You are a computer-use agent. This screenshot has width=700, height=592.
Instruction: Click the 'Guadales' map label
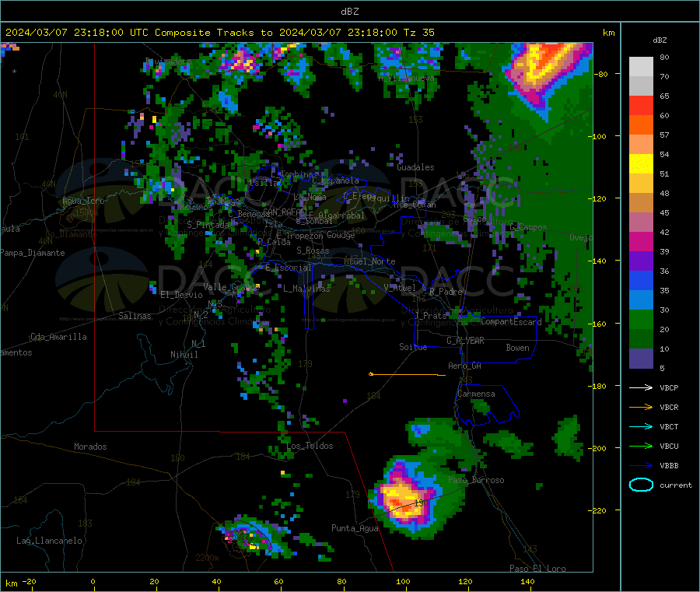[x=415, y=167]
